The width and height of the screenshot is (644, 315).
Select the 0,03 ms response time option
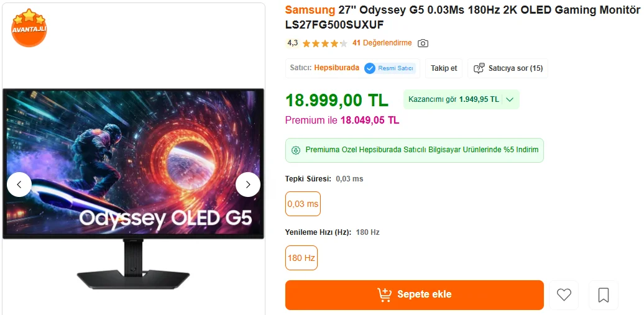tap(303, 204)
